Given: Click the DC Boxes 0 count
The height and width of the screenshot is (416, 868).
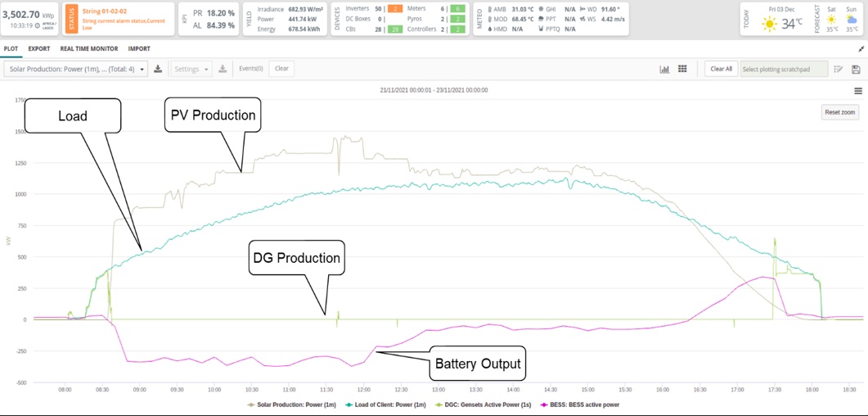Looking at the screenshot, I should (379, 19).
